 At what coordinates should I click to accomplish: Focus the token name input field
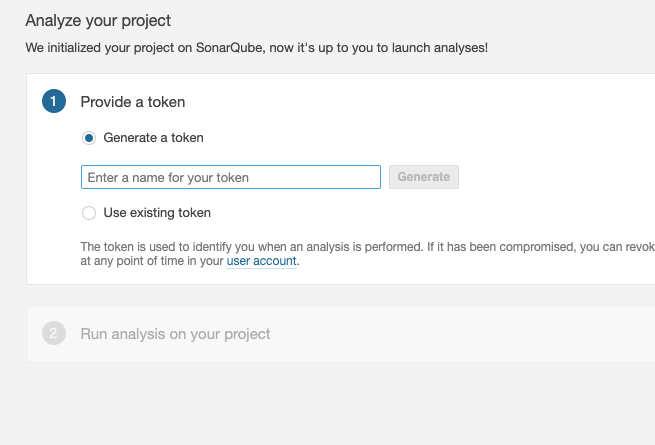click(x=231, y=177)
